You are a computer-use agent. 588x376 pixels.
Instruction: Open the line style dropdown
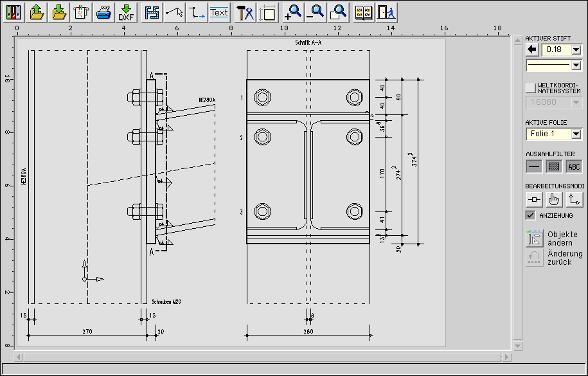pyautogui.click(x=576, y=65)
